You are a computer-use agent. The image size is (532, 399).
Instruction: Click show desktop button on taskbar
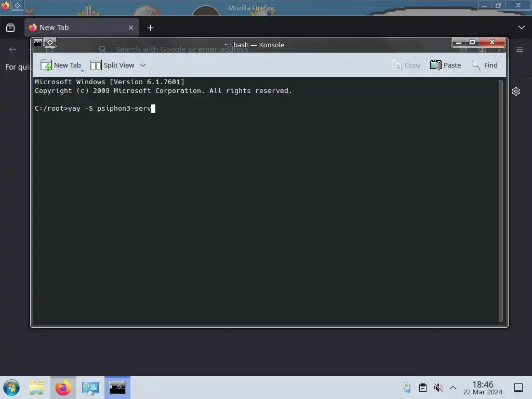[x=518, y=388]
